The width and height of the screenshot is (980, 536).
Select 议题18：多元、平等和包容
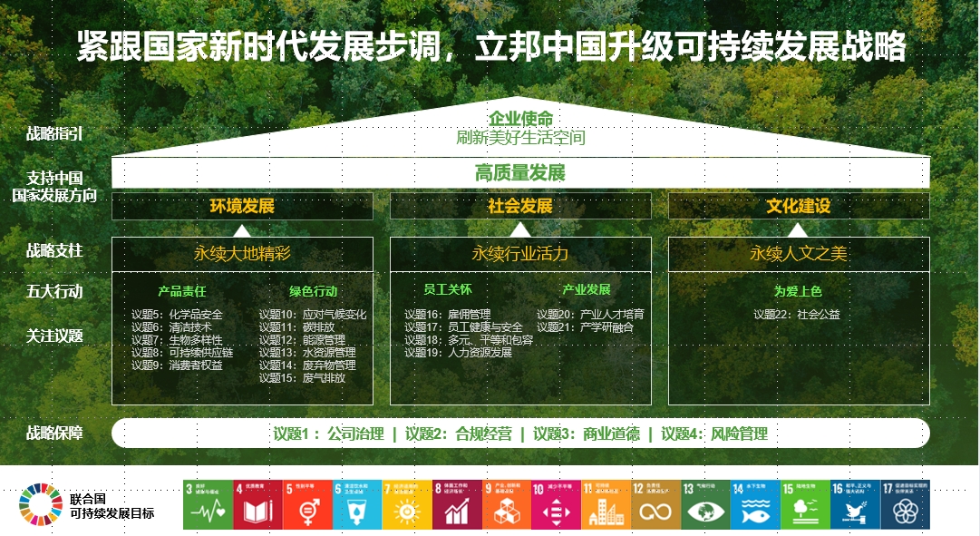pos(469,339)
